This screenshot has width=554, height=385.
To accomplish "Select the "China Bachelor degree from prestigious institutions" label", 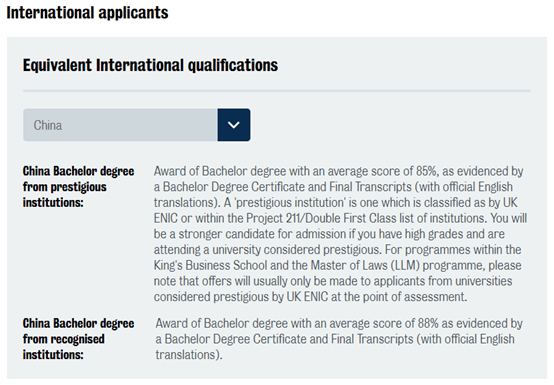I will (x=78, y=186).
